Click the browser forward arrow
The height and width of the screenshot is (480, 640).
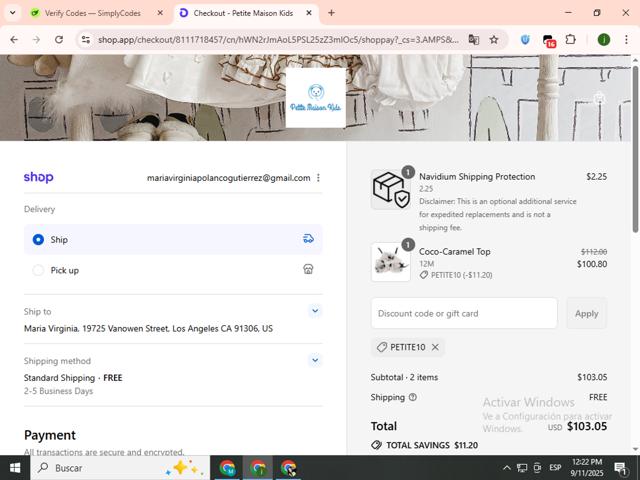pos(36,40)
